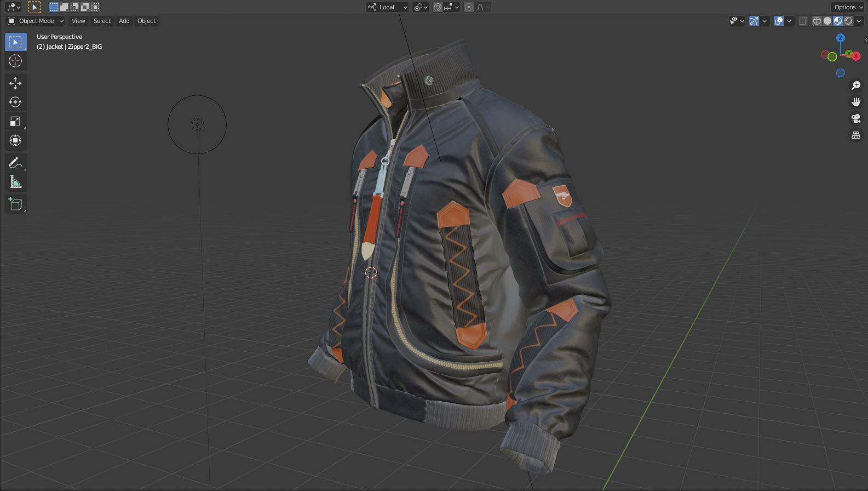Click the pan hand view icon
Screen dimensions: 868x491
point(856,102)
